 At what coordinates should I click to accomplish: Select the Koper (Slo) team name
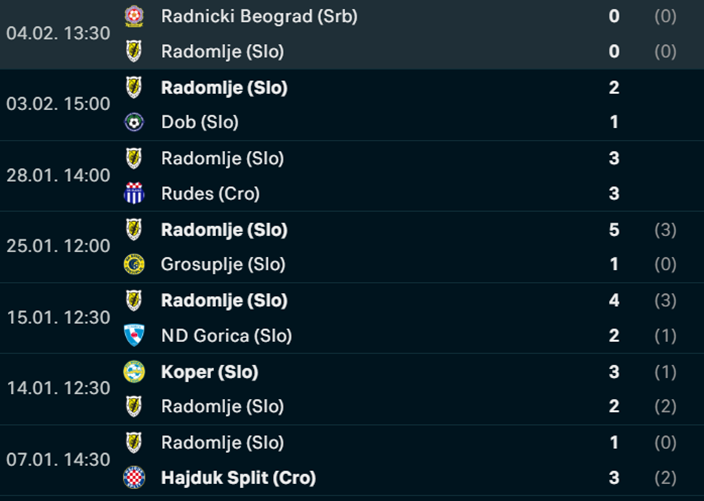210,372
